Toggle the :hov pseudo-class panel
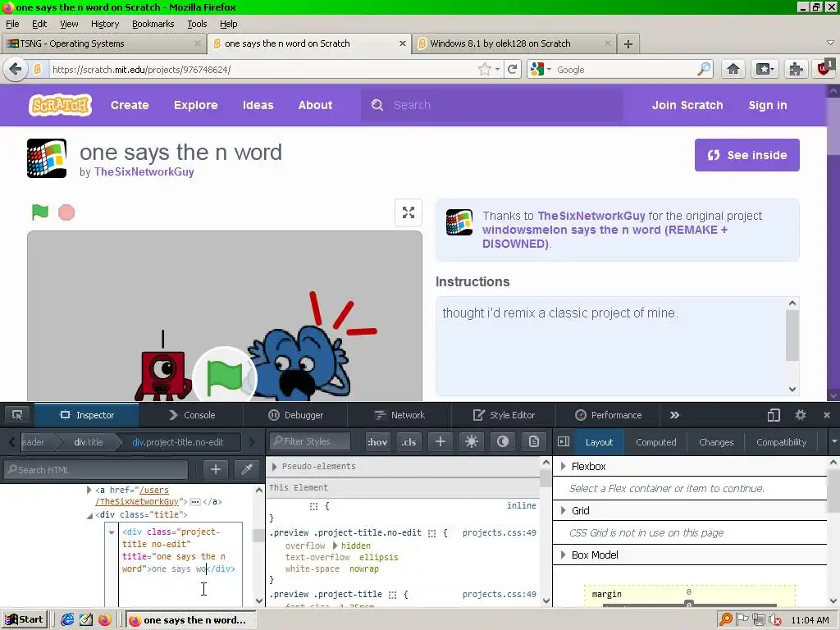The height and width of the screenshot is (630, 840). click(x=377, y=441)
